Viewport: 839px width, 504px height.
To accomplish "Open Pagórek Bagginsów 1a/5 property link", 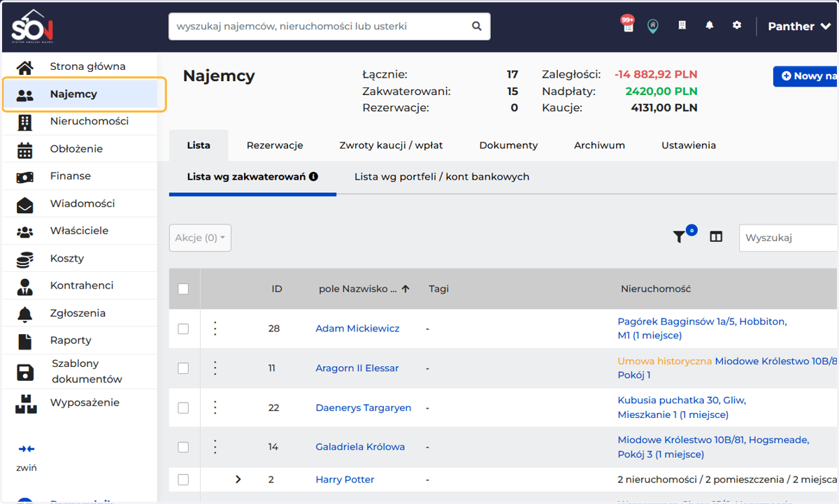I will tap(702, 329).
